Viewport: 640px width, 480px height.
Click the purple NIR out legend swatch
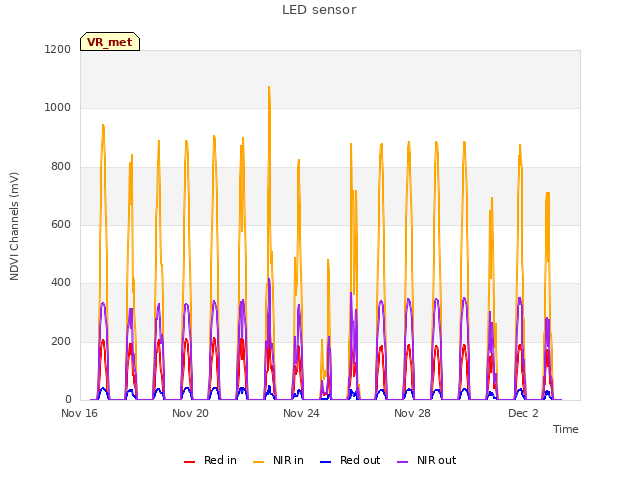click(x=402, y=462)
